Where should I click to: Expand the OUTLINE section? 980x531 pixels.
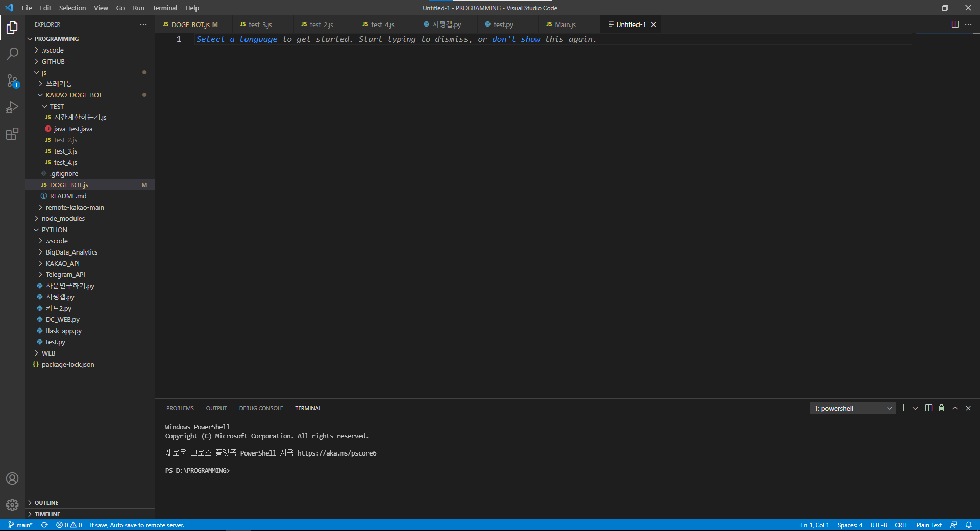pos(46,503)
